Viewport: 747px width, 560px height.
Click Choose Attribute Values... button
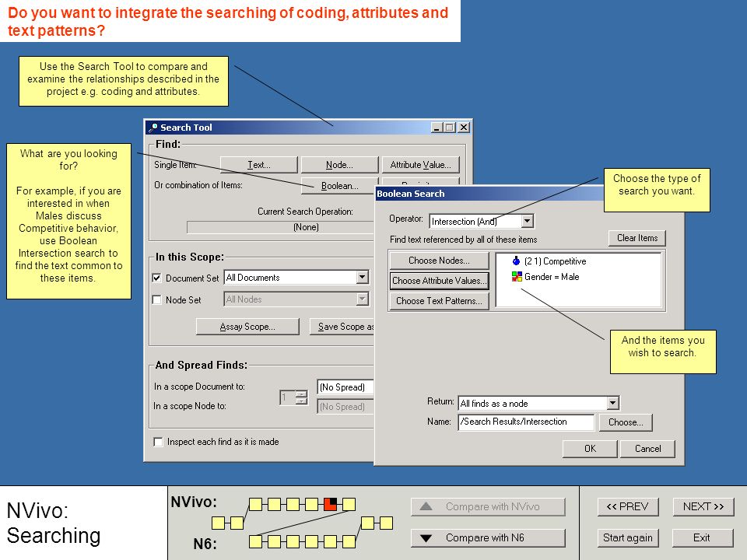(x=439, y=281)
